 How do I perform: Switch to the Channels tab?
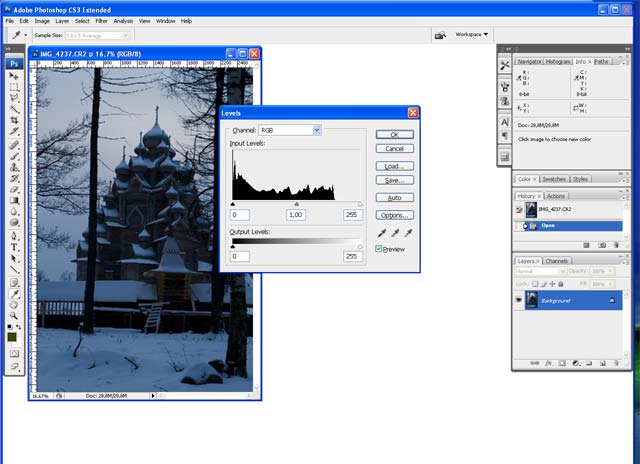pyautogui.click(x=557, y=262)
